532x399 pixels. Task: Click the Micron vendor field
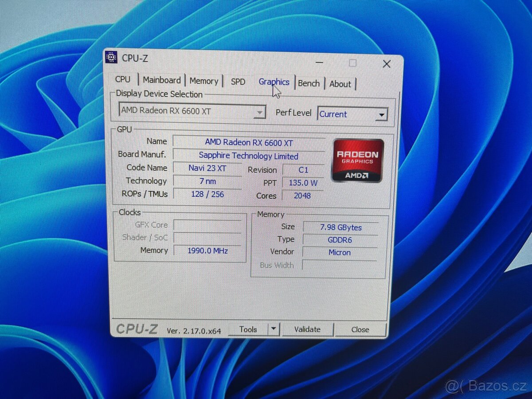(x=340, y=252)
